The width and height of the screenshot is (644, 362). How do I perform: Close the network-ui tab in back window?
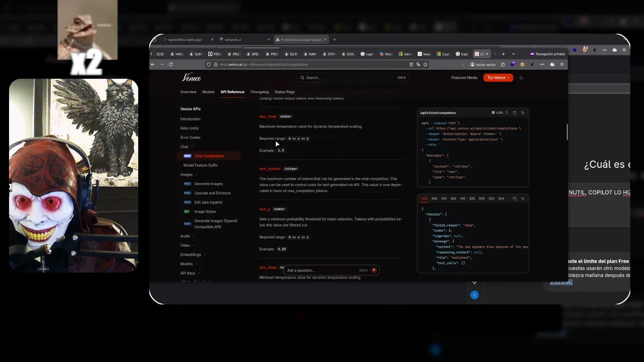(x=269, y=39)
